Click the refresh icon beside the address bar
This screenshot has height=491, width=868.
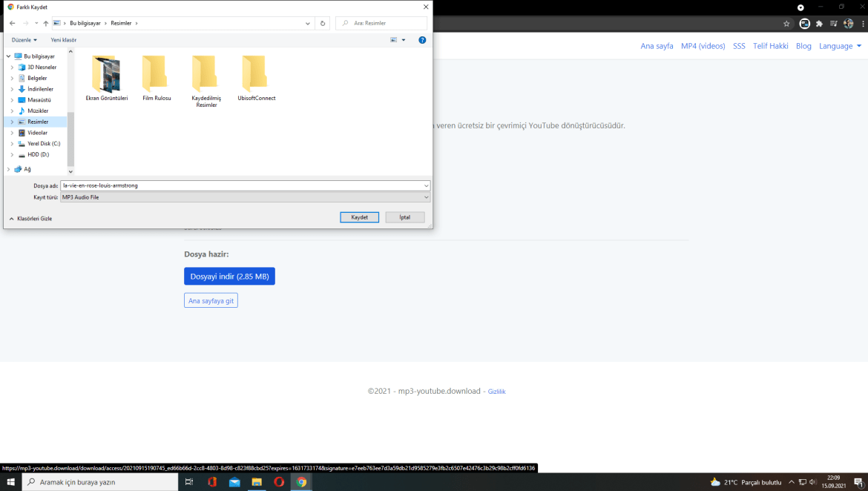[322, 24]
